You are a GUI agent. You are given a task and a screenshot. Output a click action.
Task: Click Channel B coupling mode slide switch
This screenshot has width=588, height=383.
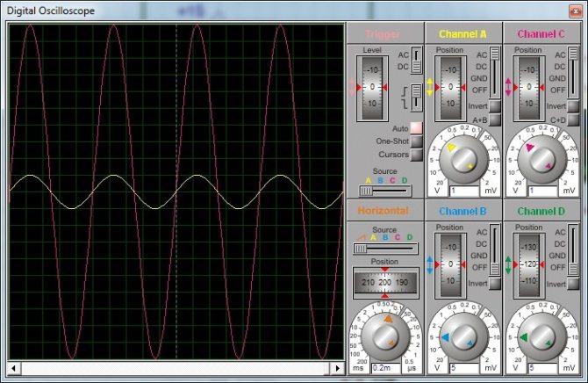coord(495,249)
